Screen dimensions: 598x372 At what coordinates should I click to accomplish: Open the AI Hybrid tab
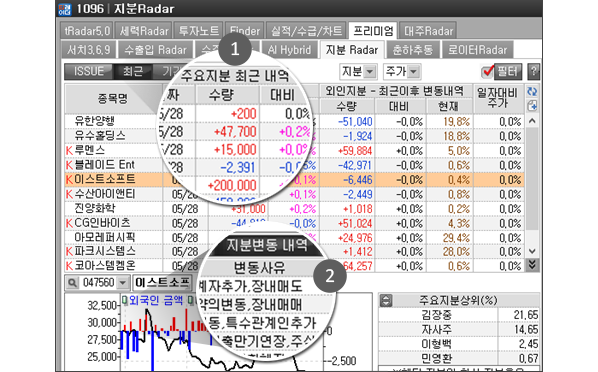coord(289,50)
